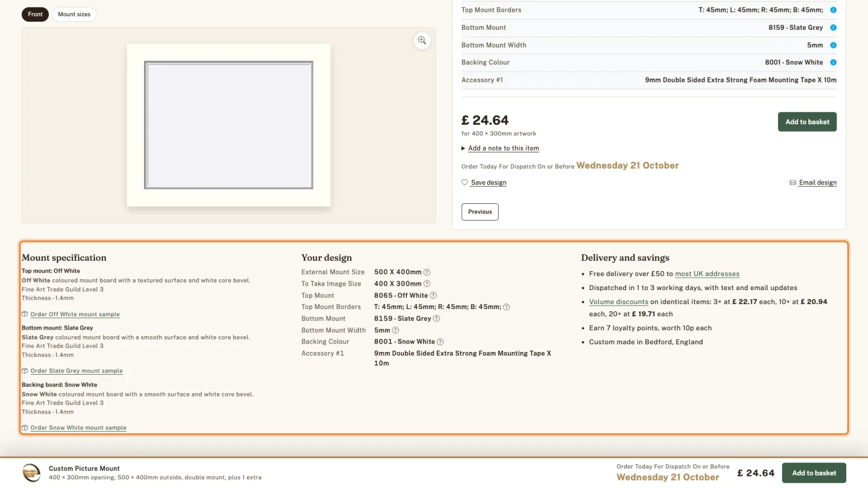
Task: Open the info icon beside 8159 - Slate Grey
Action: pos(833,28)
